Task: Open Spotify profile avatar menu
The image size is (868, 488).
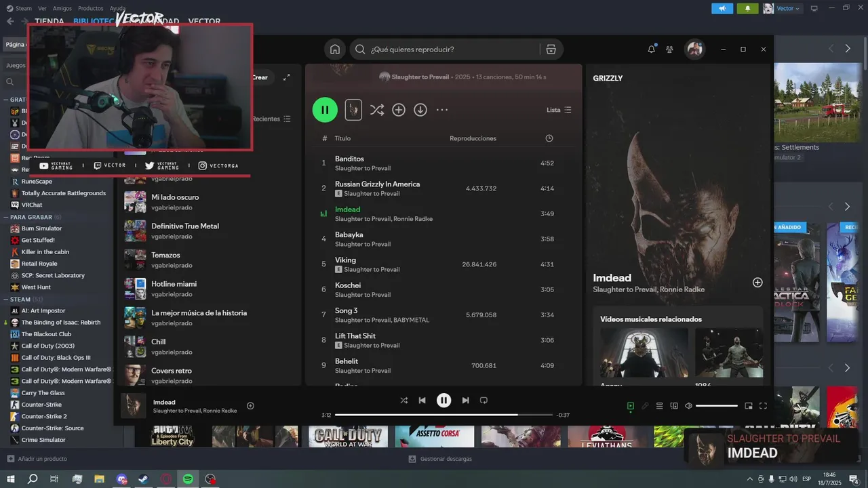Action: (x=694, y=49)
